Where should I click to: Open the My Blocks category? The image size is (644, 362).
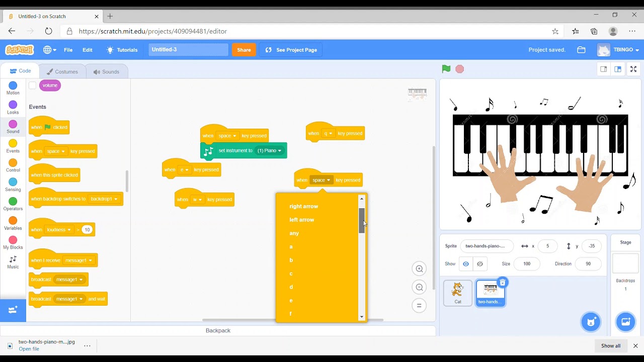tap(13, 242)
